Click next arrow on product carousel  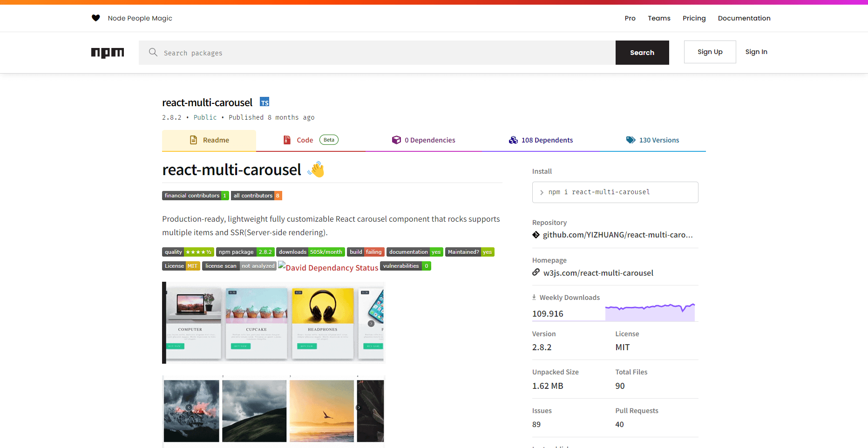371,323
